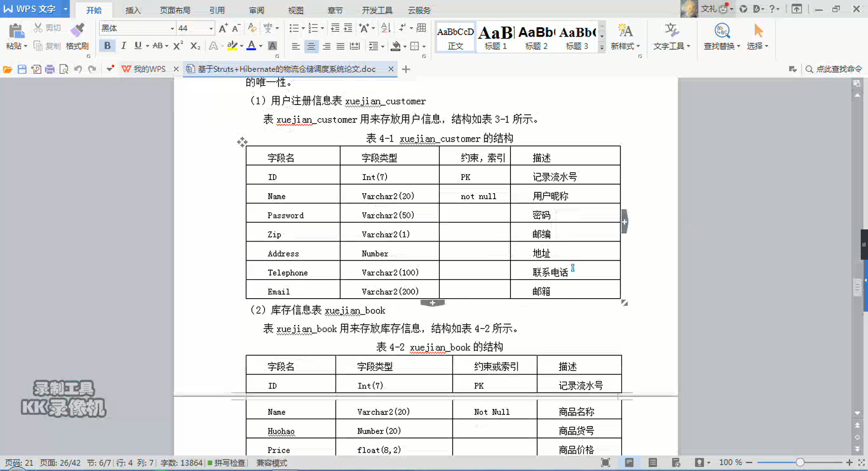Apply character shading gray A icon
The image size is (868, 471).
pos(273,46)
